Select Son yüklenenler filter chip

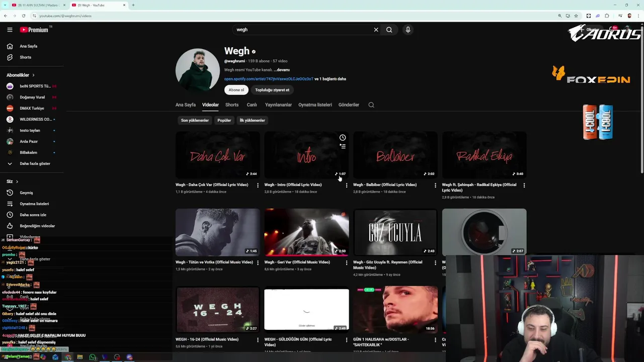(195, 120)
